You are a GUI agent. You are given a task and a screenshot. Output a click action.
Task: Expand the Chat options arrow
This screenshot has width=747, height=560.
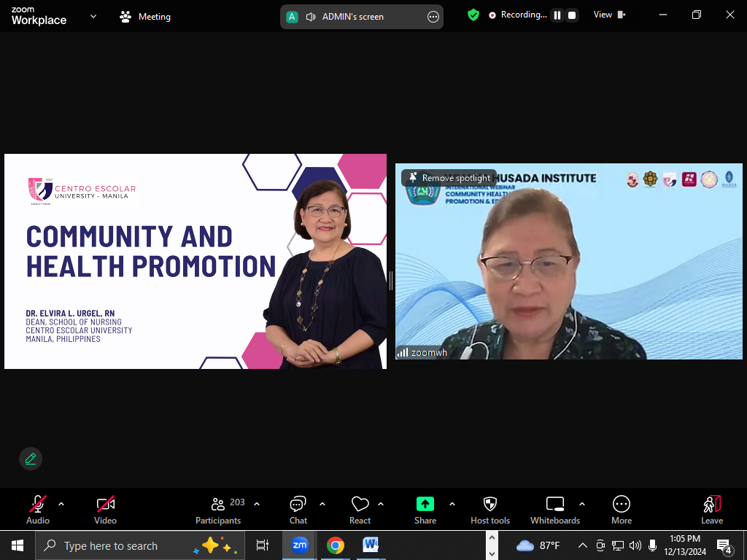coord(322,504)
